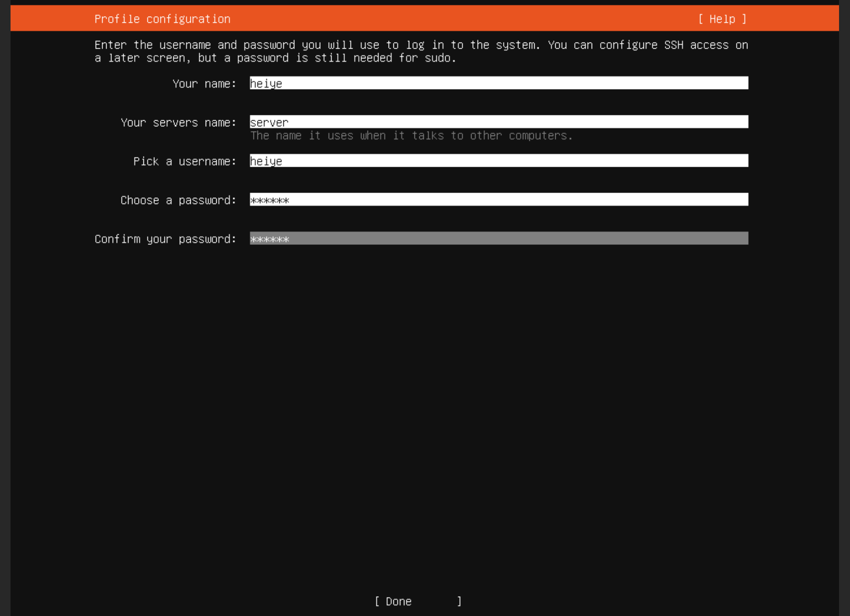This screenshot has width=850, height=616.
Task: Open the Help menu in header
Action: pyautogui.click(x=722, y=19)
